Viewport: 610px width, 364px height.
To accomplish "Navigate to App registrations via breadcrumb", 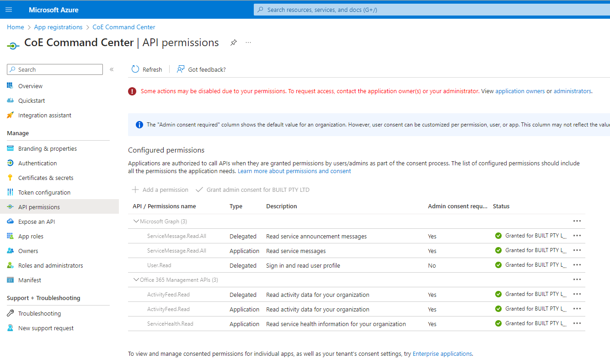I will click(x=58, y=27).
